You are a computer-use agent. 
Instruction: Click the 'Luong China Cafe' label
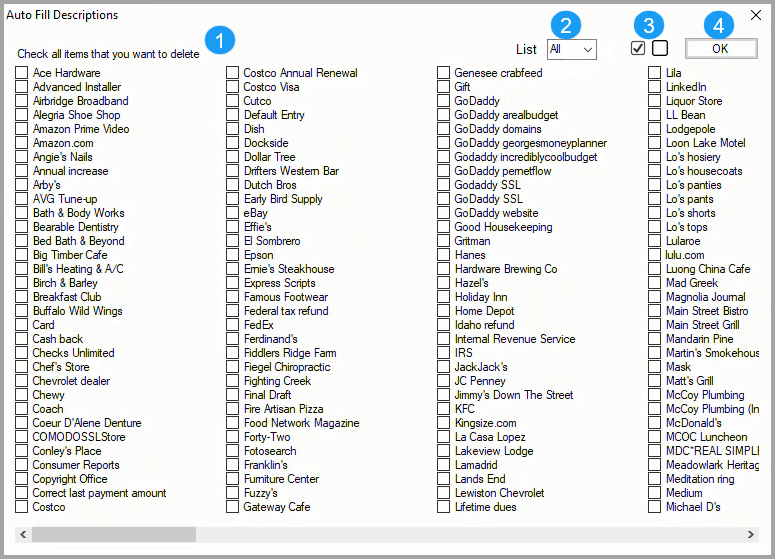coord(708,269)
